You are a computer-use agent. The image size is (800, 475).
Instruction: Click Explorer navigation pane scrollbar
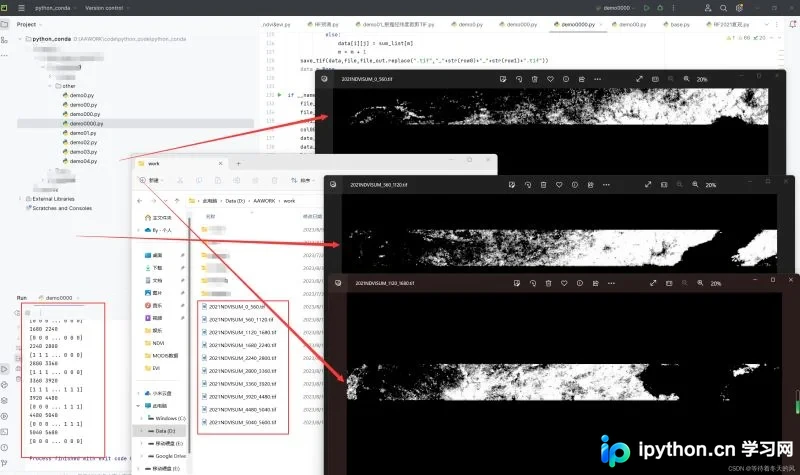189,334
